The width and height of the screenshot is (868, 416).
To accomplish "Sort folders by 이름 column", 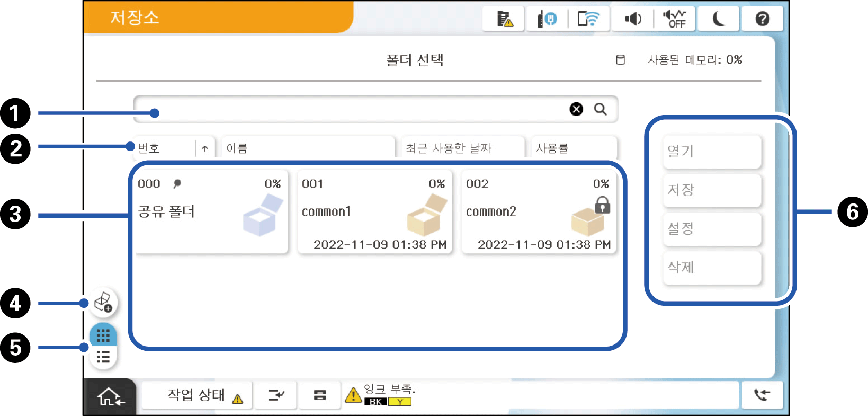I will pyautogui.click(x=307, y=148).
